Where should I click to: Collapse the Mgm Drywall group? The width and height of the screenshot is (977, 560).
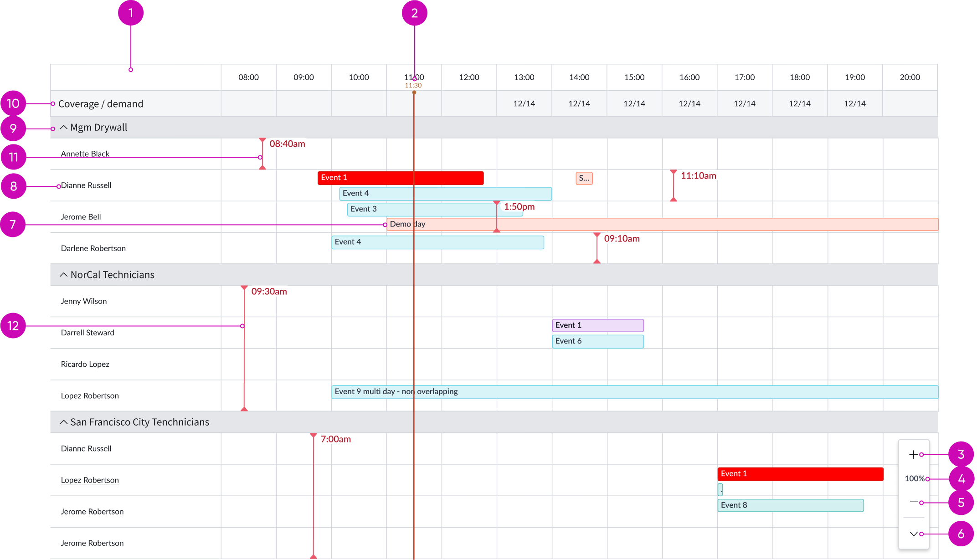click(64, 127)
